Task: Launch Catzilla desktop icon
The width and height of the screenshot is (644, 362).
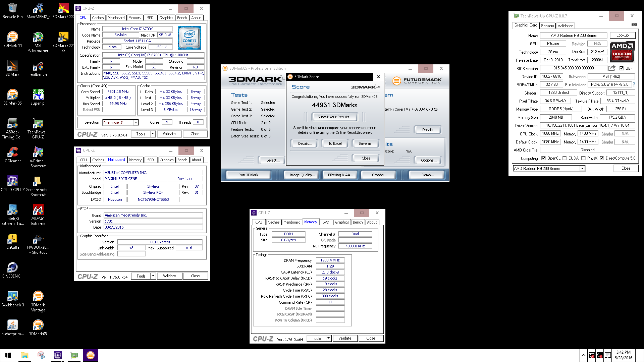Action: [x=12, y=241]
